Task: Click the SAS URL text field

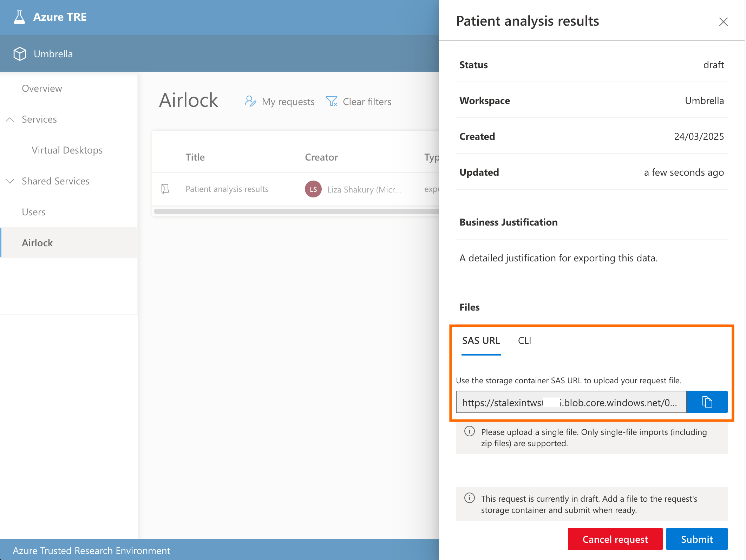Action: point(571,402)
